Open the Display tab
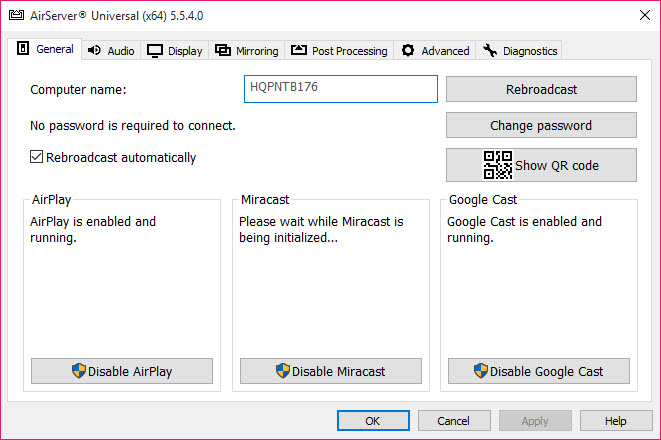The height and width of the screenshot is (440, 661). [175, 51]
